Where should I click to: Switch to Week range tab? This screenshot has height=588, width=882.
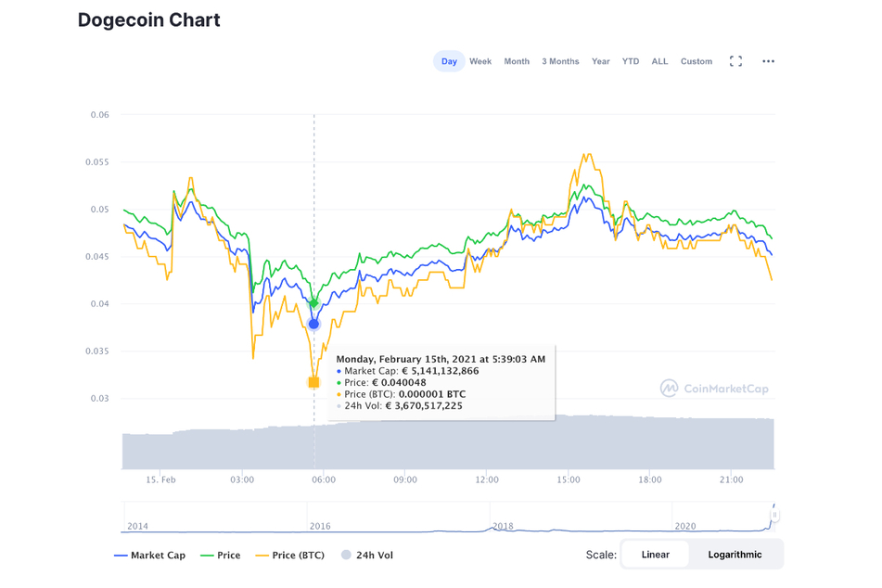[480, 61]
